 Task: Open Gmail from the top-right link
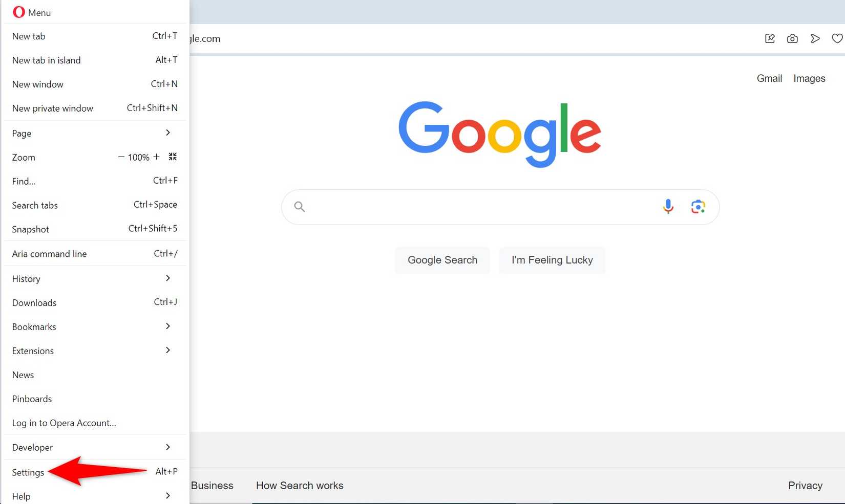(x=769, y=78)
